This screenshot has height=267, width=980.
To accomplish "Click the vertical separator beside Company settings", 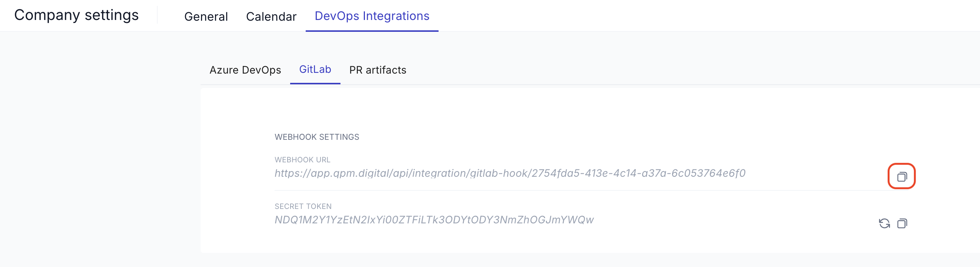I will (157, 15).
